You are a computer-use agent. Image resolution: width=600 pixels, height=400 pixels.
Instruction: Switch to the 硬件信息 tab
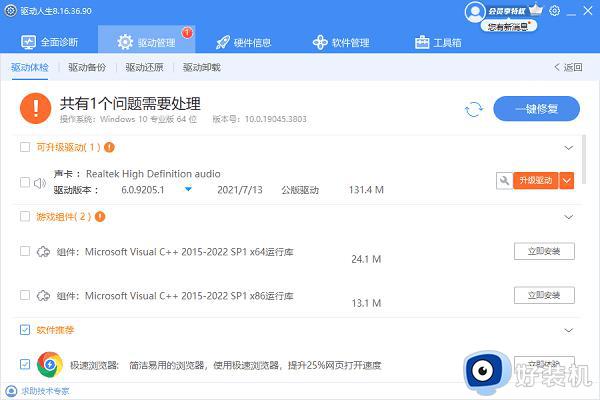click(x=243, y=42)
